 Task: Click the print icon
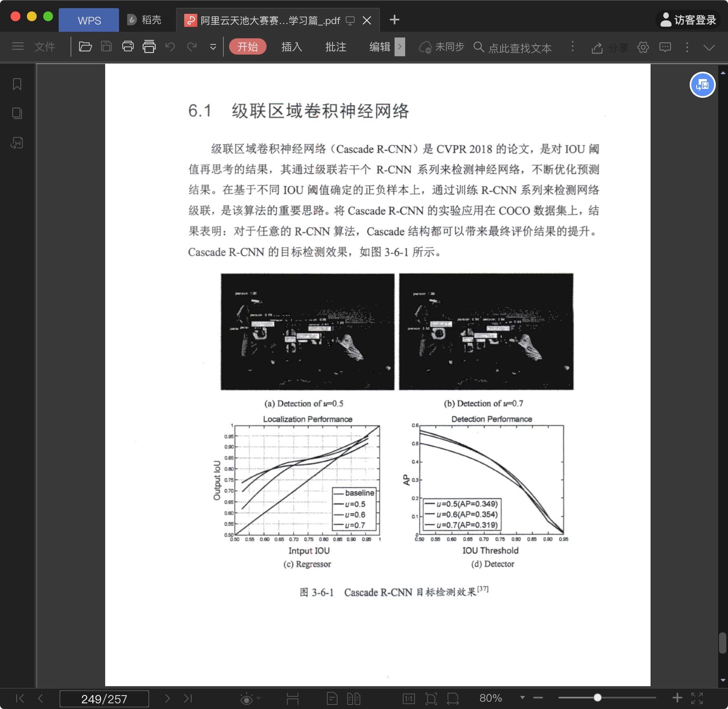[x=128, y=46]
